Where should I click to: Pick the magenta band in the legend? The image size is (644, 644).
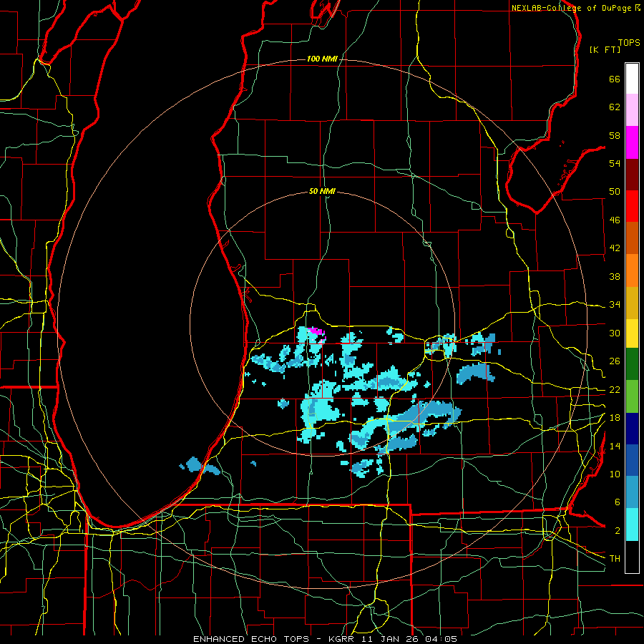(x=632, y=142)
